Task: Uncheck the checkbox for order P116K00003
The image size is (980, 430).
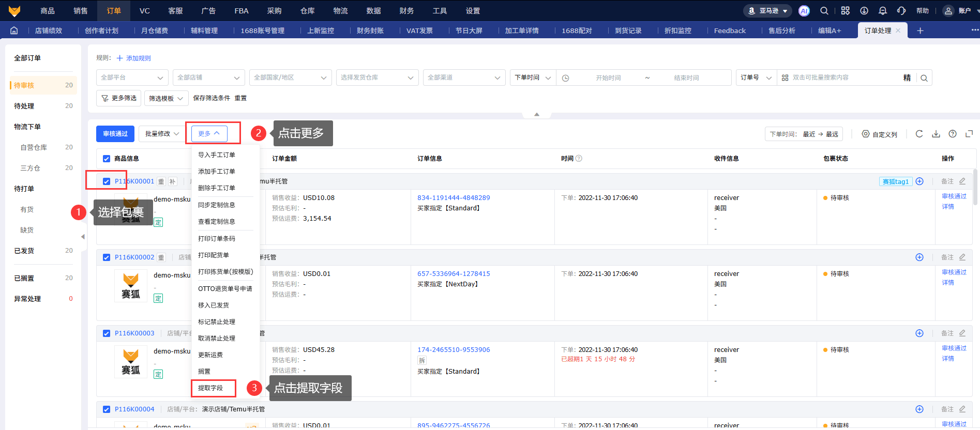Action: 107,333
